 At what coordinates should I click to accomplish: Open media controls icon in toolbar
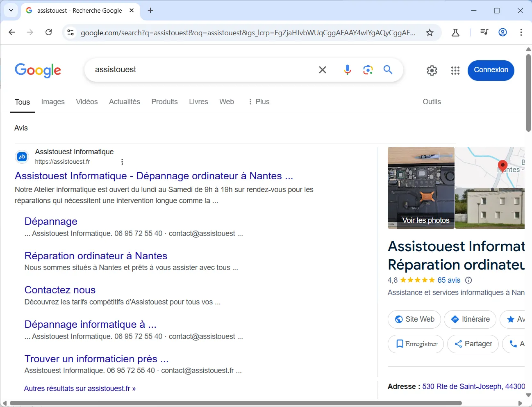(484, 32)
